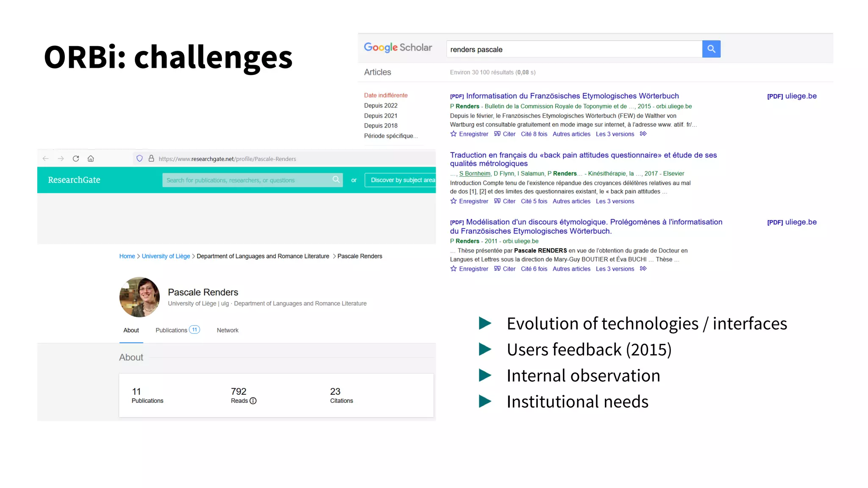The width and height of the screenshot is (868, 488).
Task: Click the ResearchGate logo
Action: (74, 180)
